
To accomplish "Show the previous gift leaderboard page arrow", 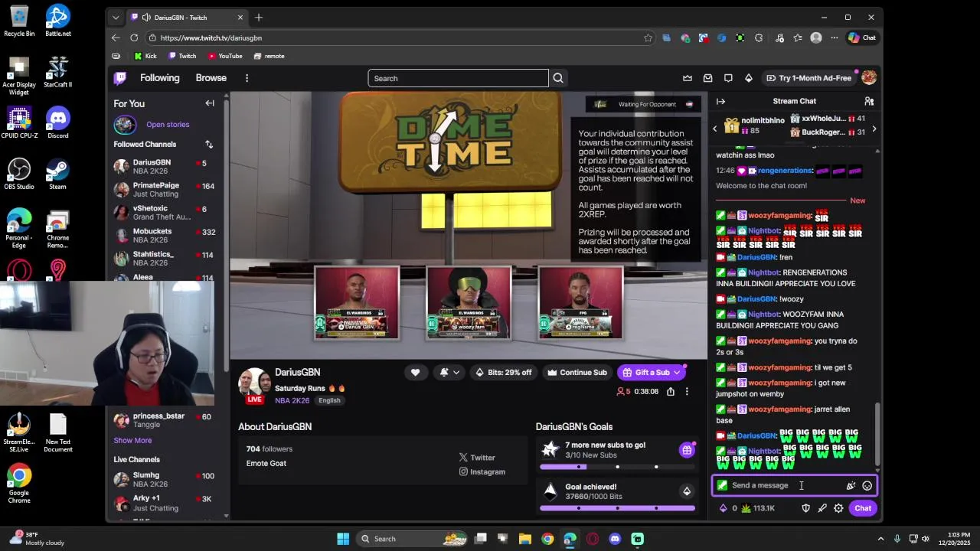I will [x=715, y=129].
